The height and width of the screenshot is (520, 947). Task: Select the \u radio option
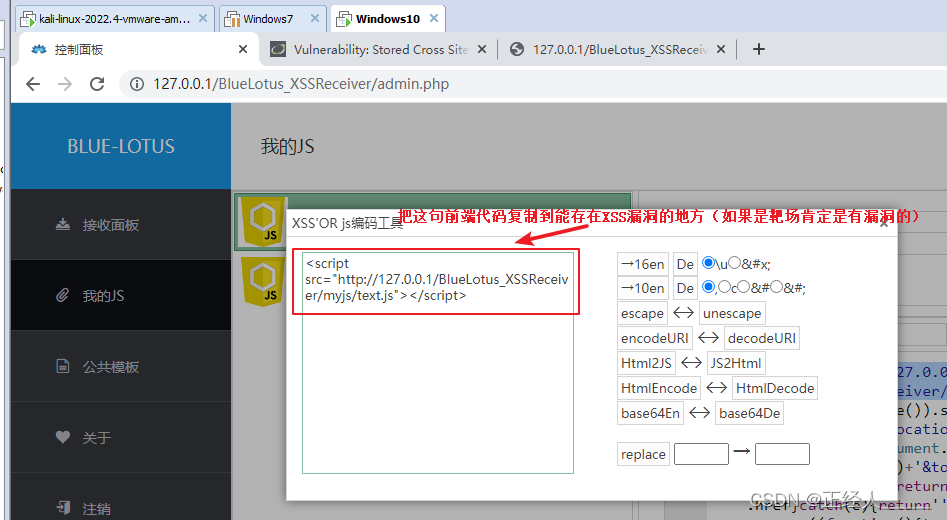tap(708, 263)
